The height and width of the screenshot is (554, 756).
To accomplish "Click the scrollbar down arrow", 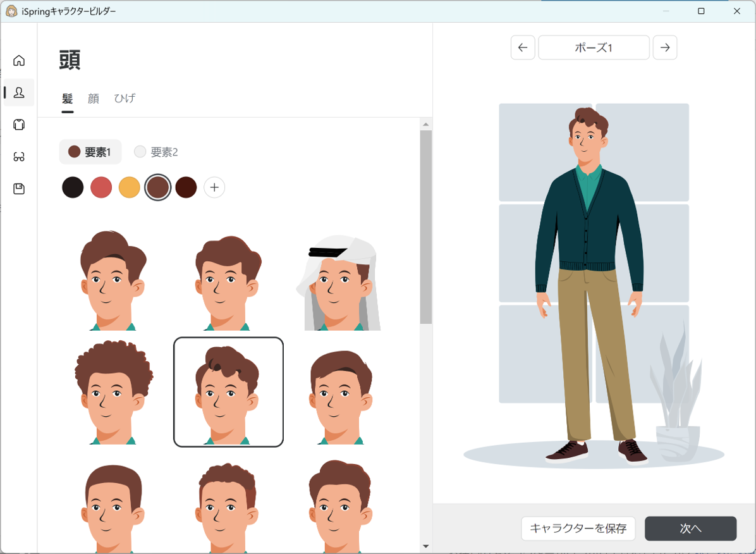I will (426, 546).
